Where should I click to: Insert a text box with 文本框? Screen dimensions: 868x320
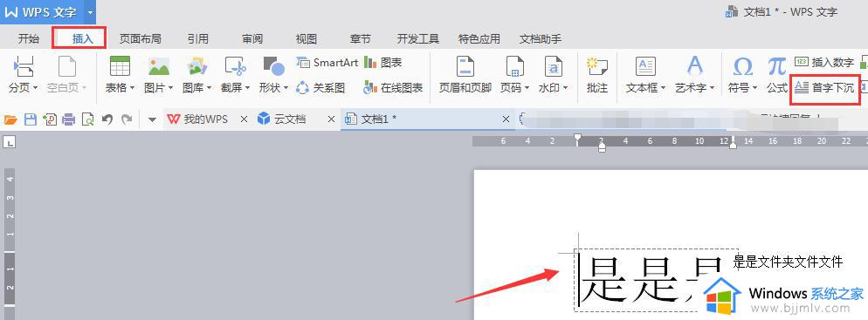tap(645, 66)
